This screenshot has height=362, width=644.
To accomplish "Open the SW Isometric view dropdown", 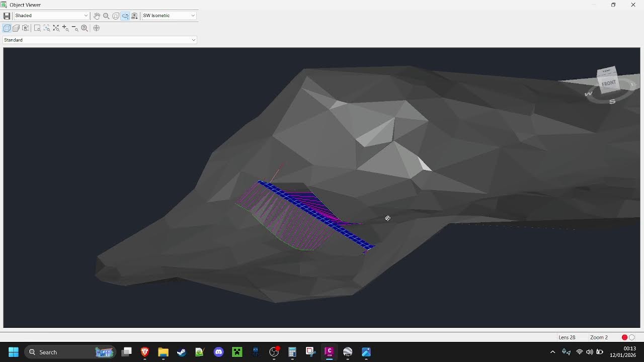I will (169, 16).
